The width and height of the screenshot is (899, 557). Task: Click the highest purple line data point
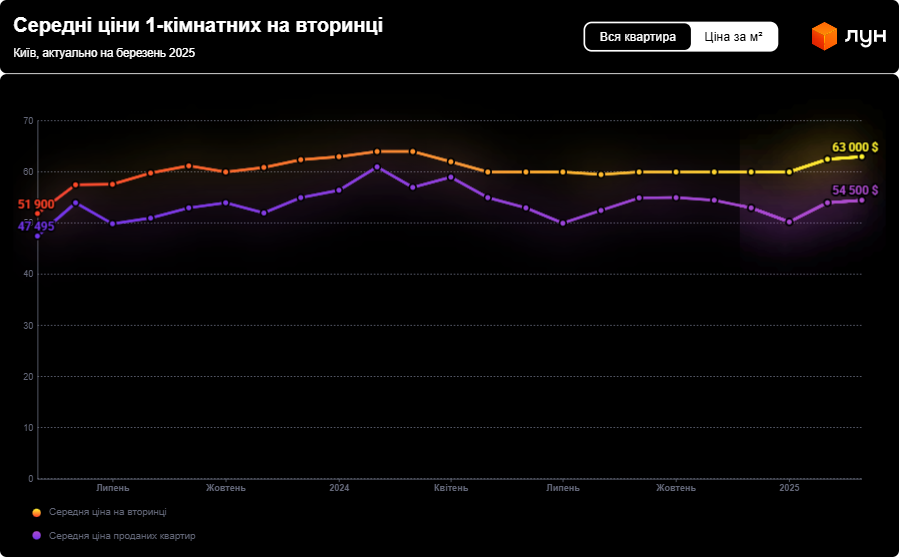point(377,167)
